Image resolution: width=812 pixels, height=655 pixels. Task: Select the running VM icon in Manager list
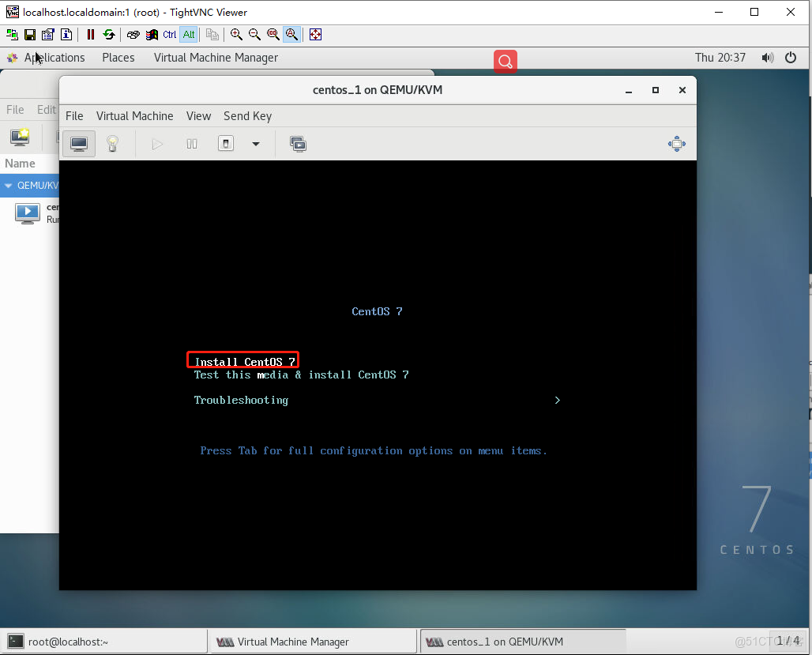click(x=28, y=213)
